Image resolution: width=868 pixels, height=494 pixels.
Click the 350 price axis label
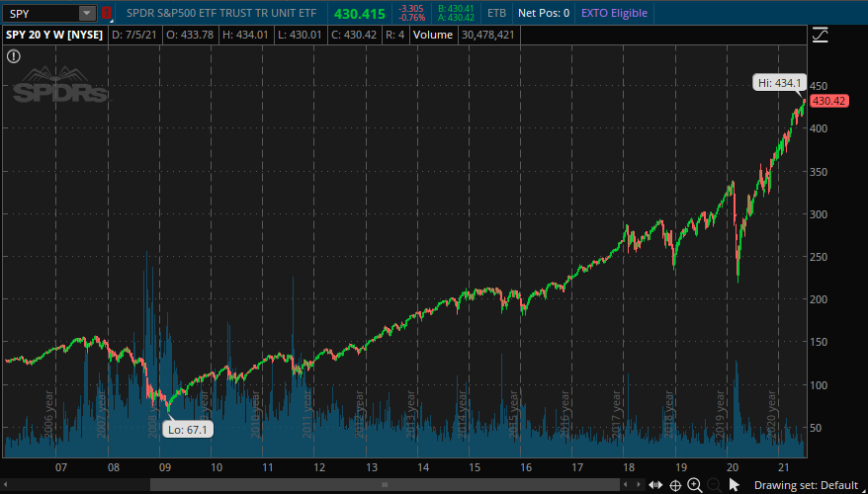820,172
